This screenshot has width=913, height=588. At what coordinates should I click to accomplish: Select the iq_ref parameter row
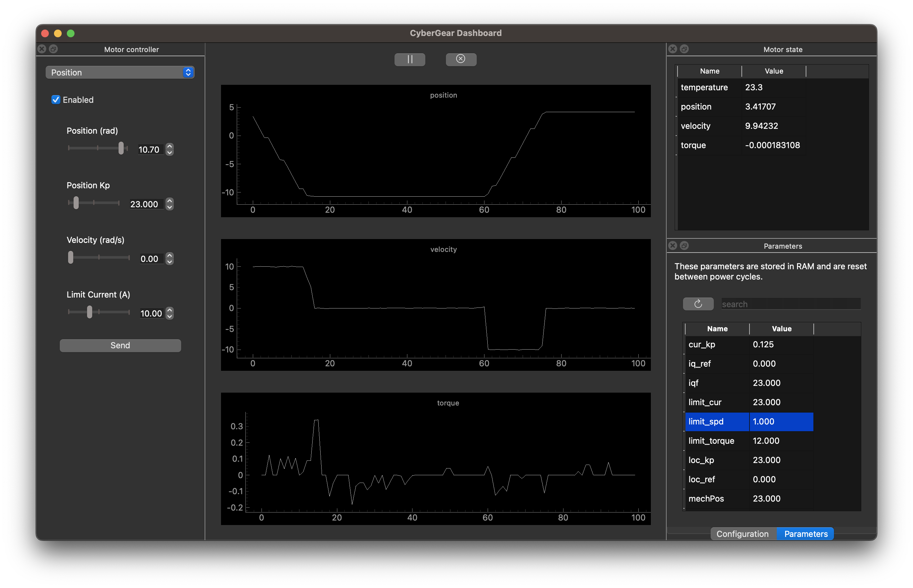click(x=749, y=363)
